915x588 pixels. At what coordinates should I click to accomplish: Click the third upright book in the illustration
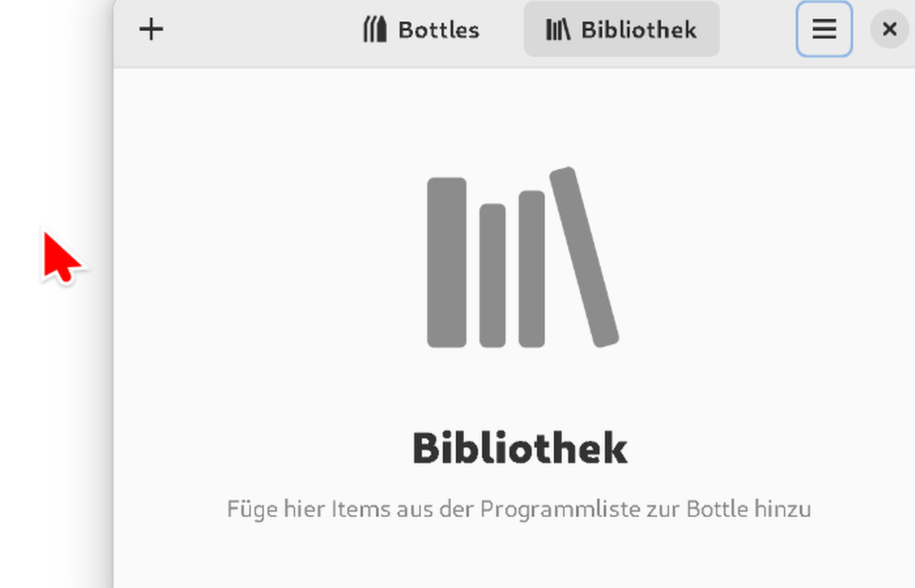[x=532, y=269]
